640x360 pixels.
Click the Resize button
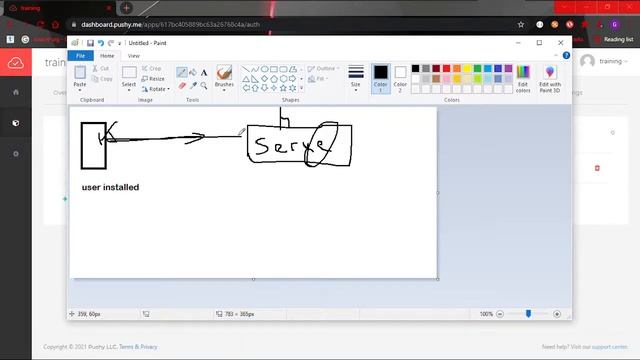click(x=153, y=79)
